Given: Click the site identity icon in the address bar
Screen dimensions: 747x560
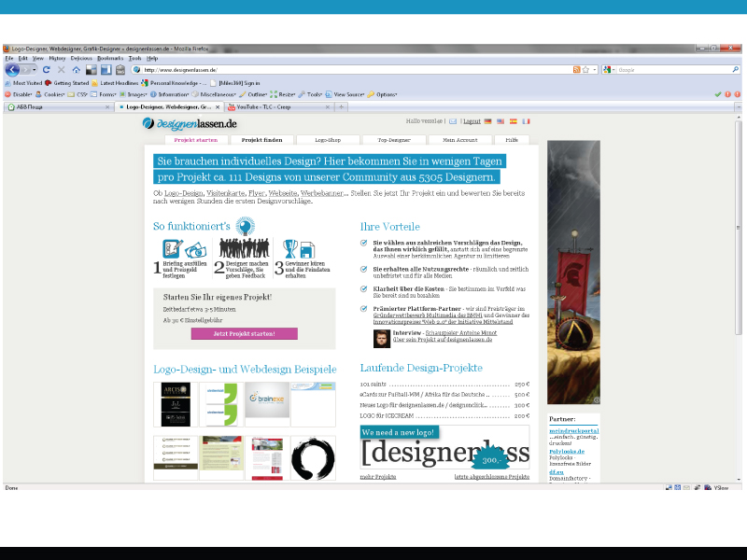Looking at the screenshot, I should coord(136,69).
